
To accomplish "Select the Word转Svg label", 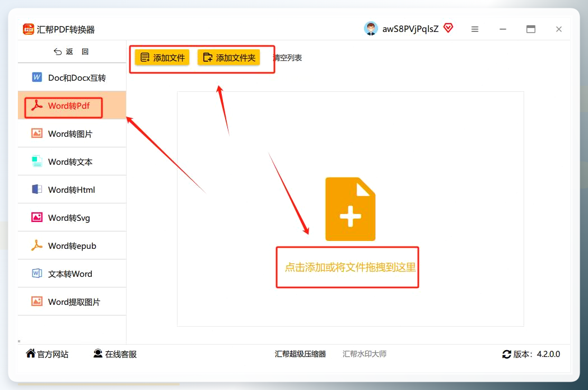I will point(69,218).
